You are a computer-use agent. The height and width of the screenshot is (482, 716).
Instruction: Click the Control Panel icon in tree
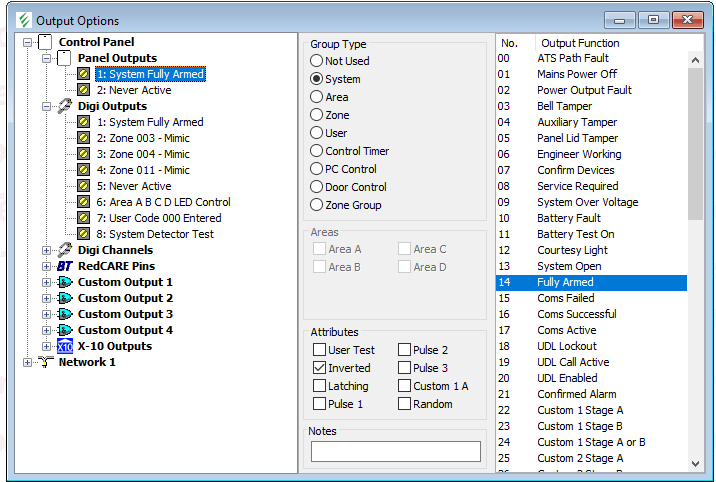point(45,42)
